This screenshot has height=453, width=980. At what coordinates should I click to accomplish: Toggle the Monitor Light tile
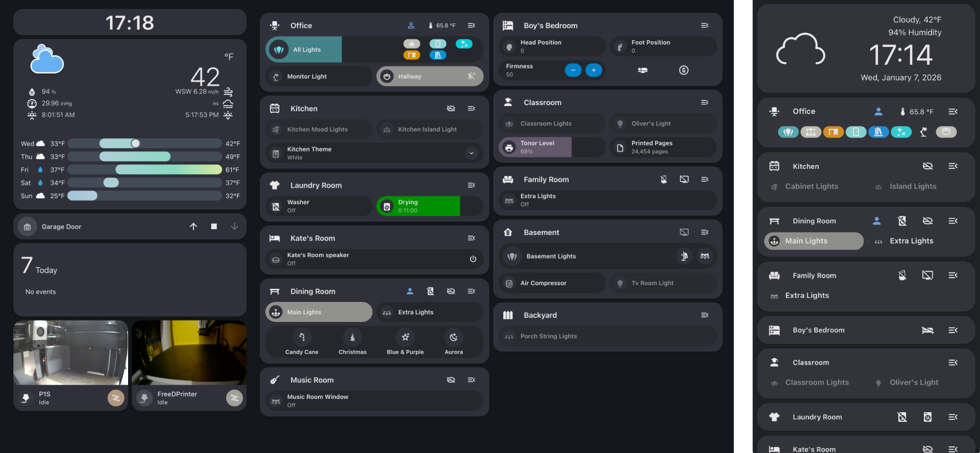pyautogui.click(x=318, y=77)
